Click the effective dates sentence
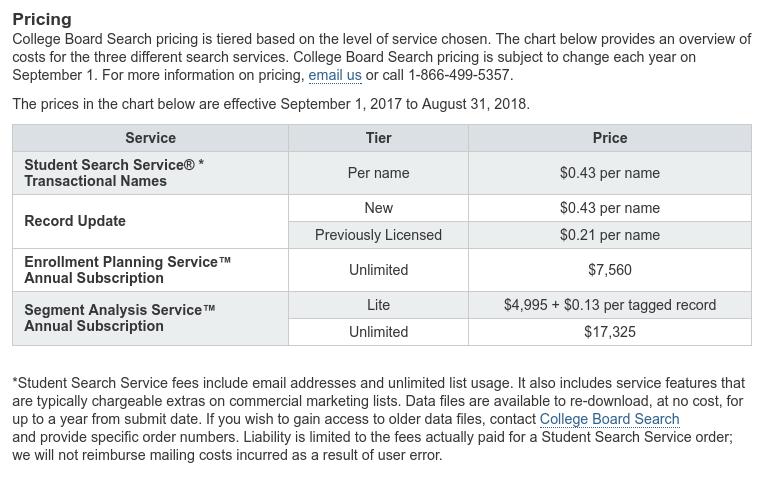 pos(271,104)
